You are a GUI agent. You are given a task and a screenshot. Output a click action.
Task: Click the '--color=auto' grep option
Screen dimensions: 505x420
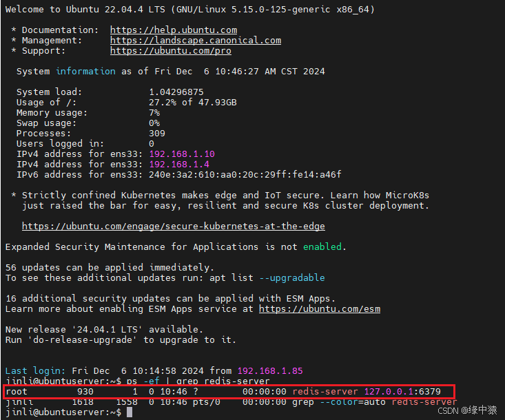pyautogui.click(x=352, y=402)
